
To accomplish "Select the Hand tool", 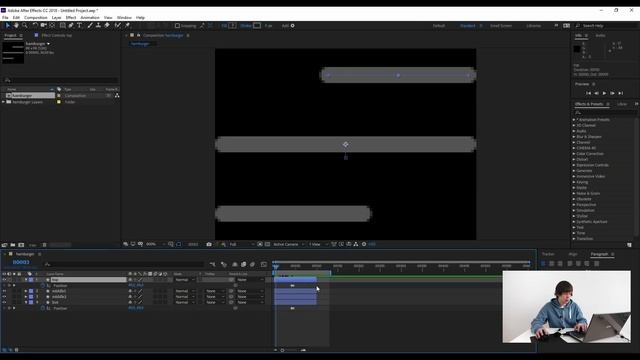I will (16, 25).
